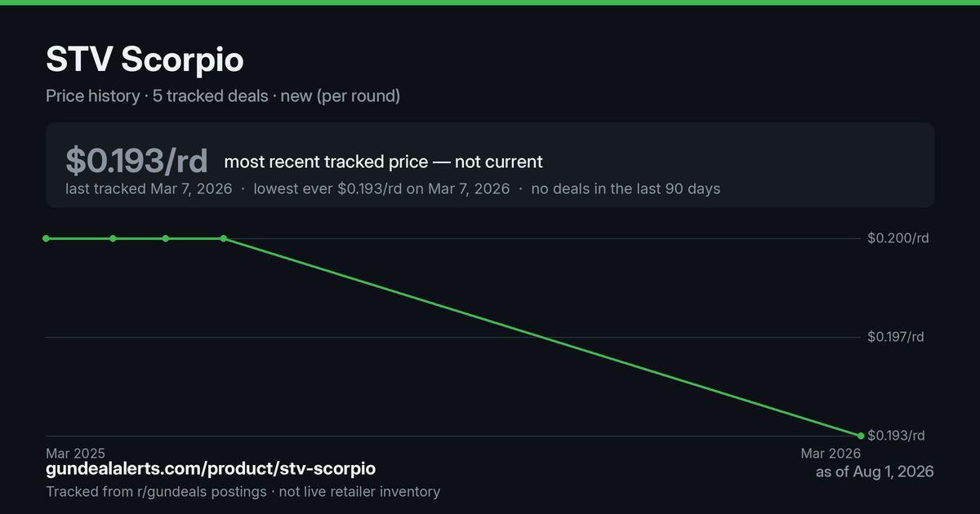Click the $0.193/rd headline price
Viewport: 980px width, 514px height.
[x=136, y=161]
